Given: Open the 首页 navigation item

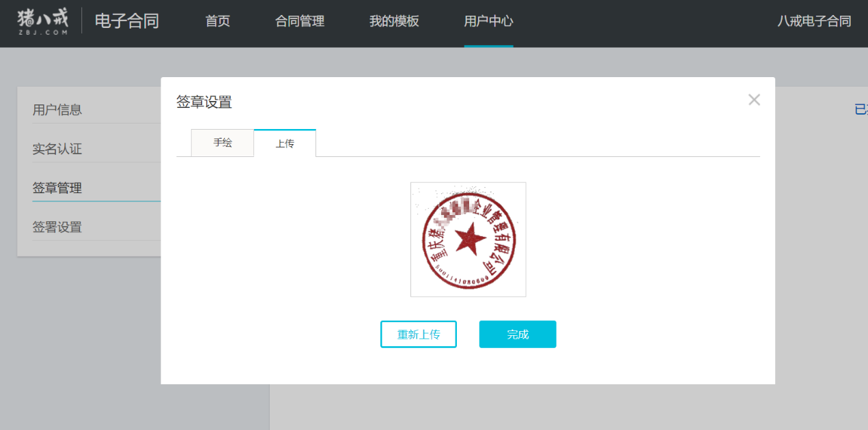Looking at the screenshot, I should point(217,21).
